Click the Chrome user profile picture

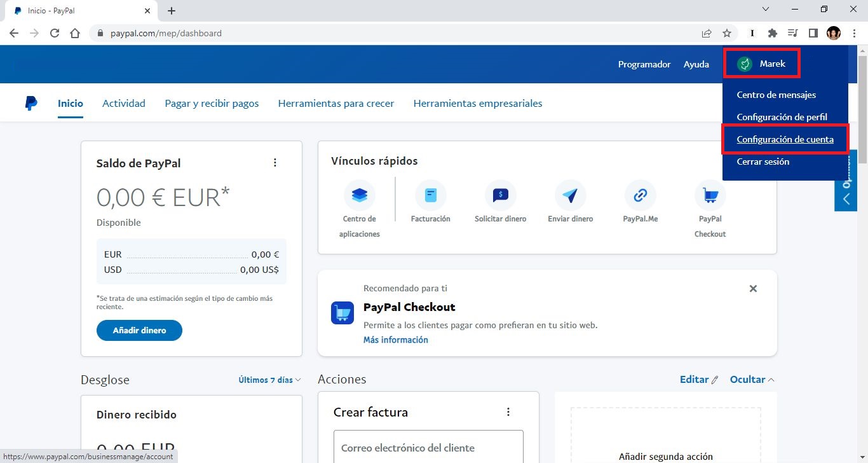[834, 33]
